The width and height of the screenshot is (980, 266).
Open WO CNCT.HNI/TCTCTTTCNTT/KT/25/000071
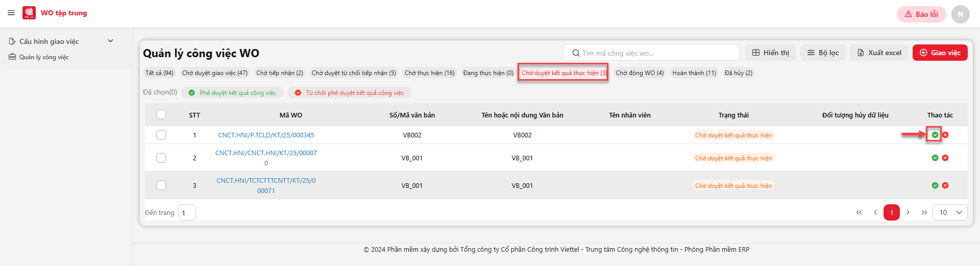point(266,185)
